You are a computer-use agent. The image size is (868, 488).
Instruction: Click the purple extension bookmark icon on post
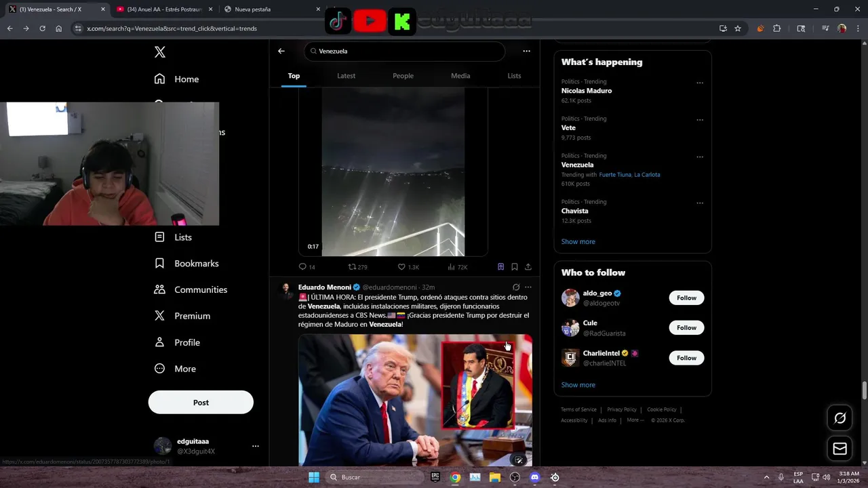coord(500,267)
